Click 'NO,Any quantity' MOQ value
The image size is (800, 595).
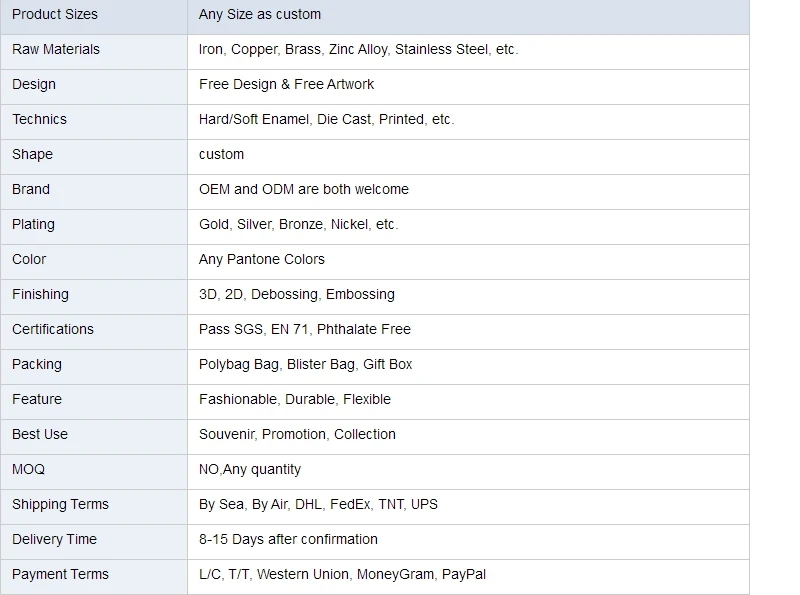(250, 469)
